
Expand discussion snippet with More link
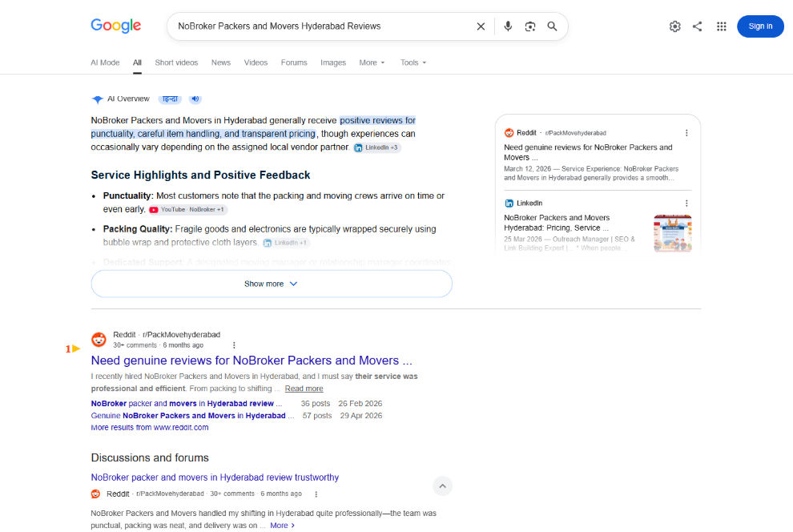tap(282, 526)
